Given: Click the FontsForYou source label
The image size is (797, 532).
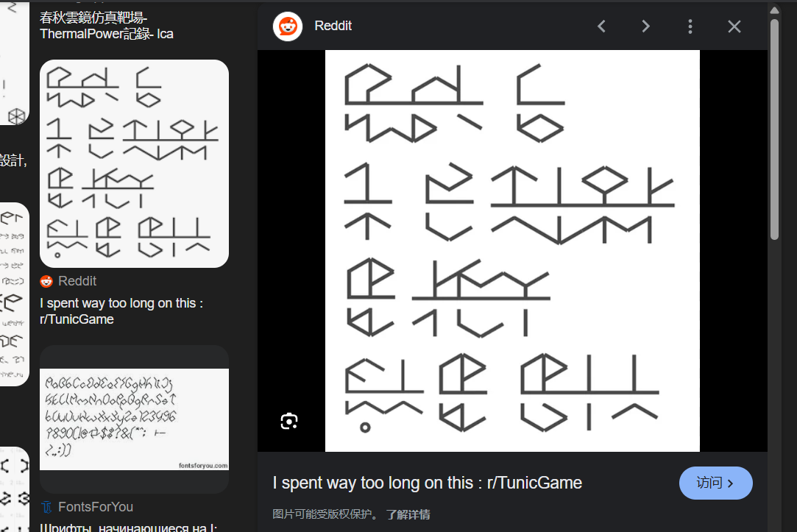Looking at the screenshot, I should point(96,506).
